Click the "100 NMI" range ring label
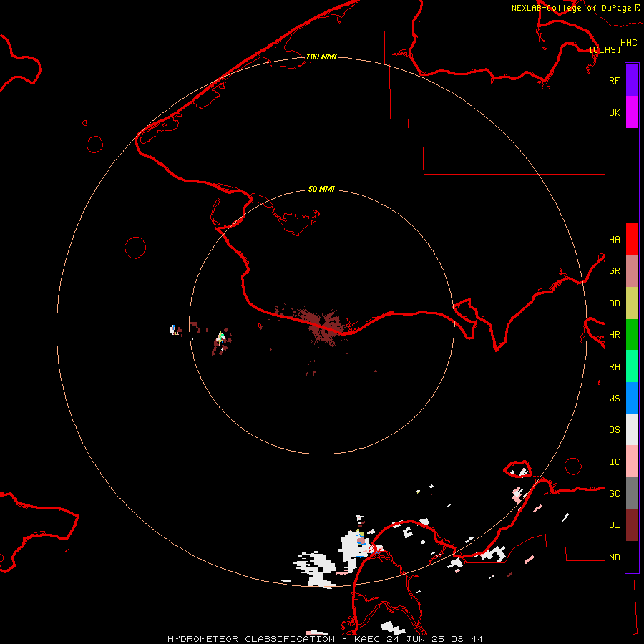The height and width of the screenshot is (644, 644). [321, 57]
